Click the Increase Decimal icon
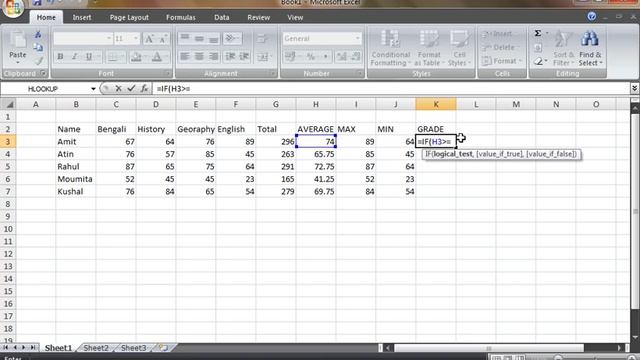The height and width of the screenshot is (360, 640). [341, 56]
